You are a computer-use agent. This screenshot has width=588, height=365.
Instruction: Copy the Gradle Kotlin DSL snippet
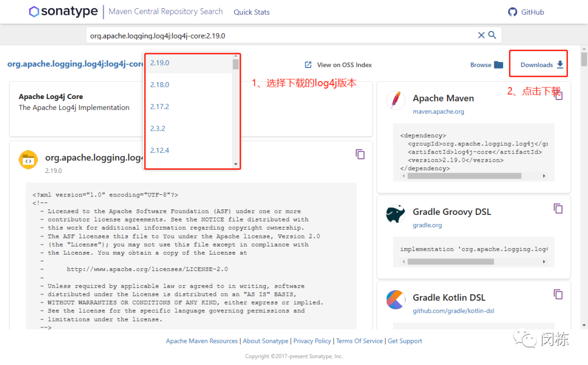point(558,294)
